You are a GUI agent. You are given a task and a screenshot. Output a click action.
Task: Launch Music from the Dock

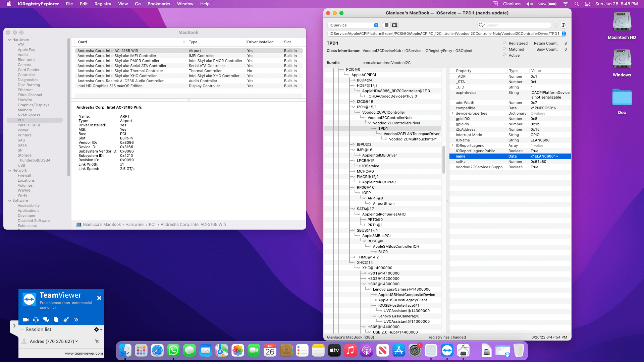[351, 351]
